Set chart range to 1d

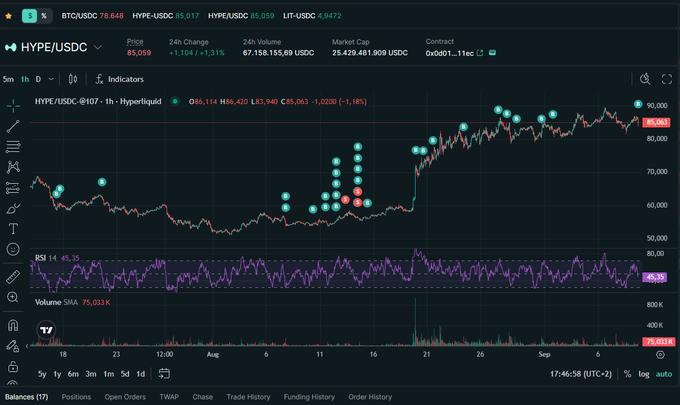[x=141, y=374]
